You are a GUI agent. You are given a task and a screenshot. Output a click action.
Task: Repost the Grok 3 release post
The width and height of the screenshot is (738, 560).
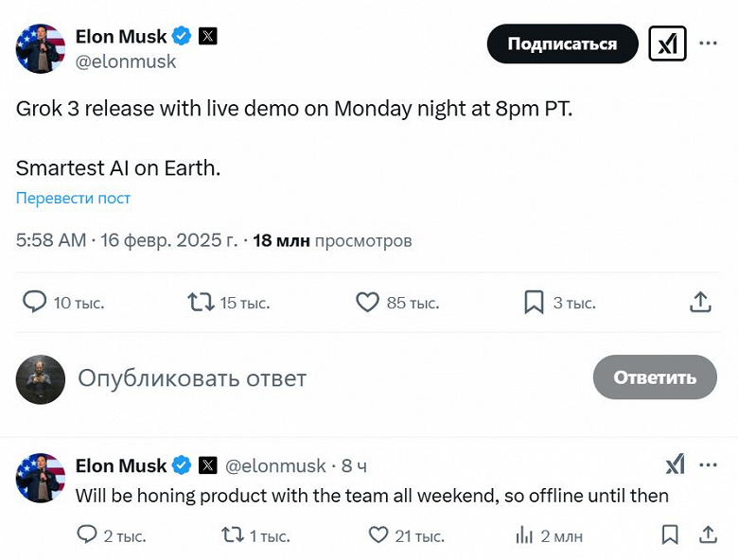201,302
